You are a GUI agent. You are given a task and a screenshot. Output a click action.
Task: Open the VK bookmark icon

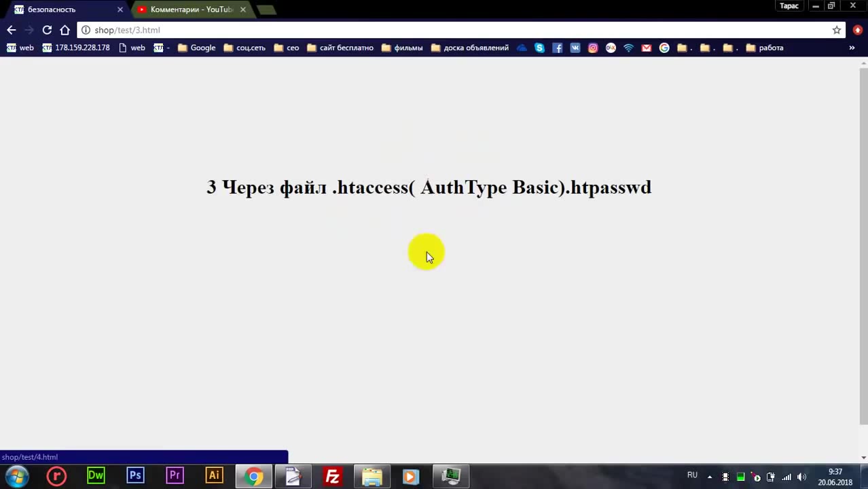[x=575, y=48]
